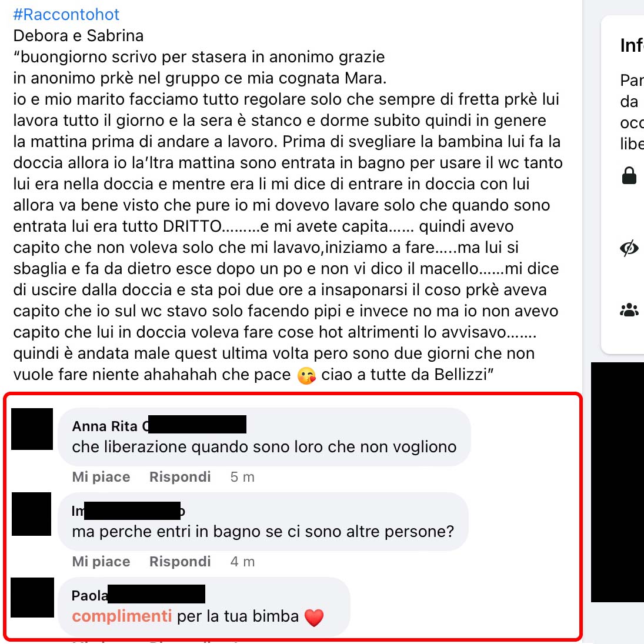Open the #Raccontohot hashtag link

click(66, 14)
